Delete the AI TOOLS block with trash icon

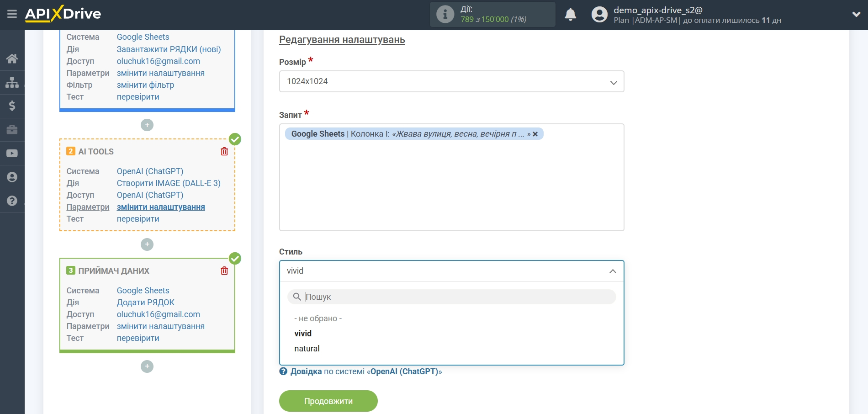224,151
